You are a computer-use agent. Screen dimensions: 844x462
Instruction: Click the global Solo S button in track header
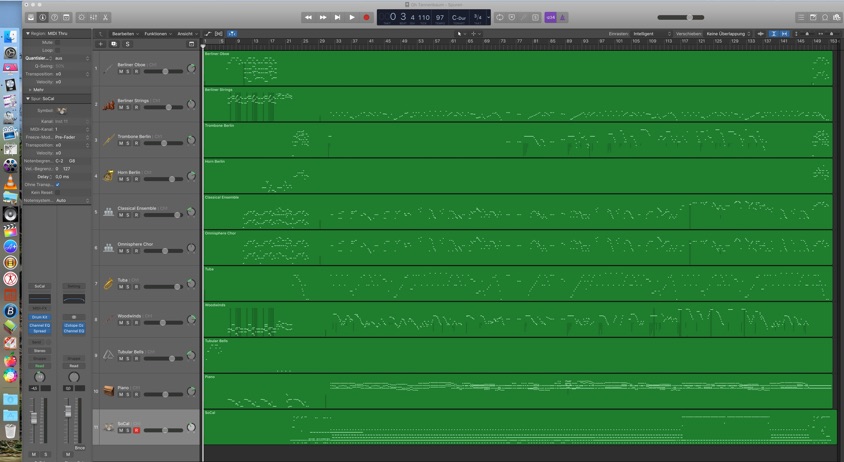(128, 44)
